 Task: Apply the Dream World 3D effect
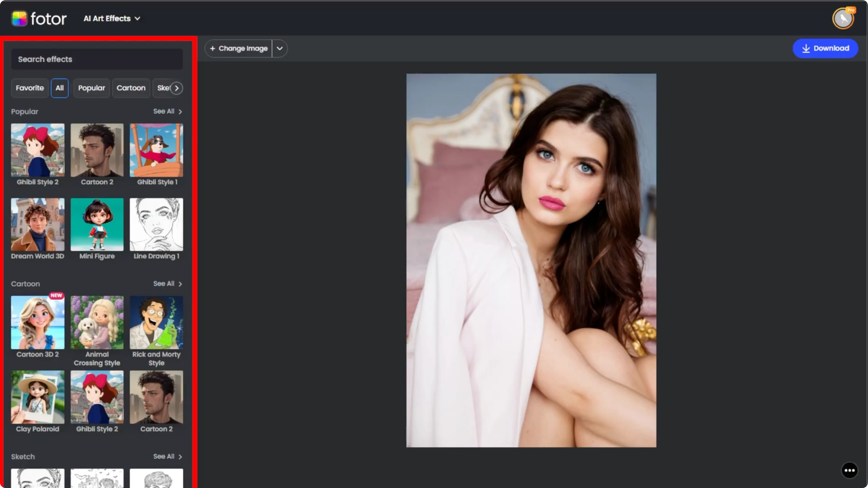(38, 224)
